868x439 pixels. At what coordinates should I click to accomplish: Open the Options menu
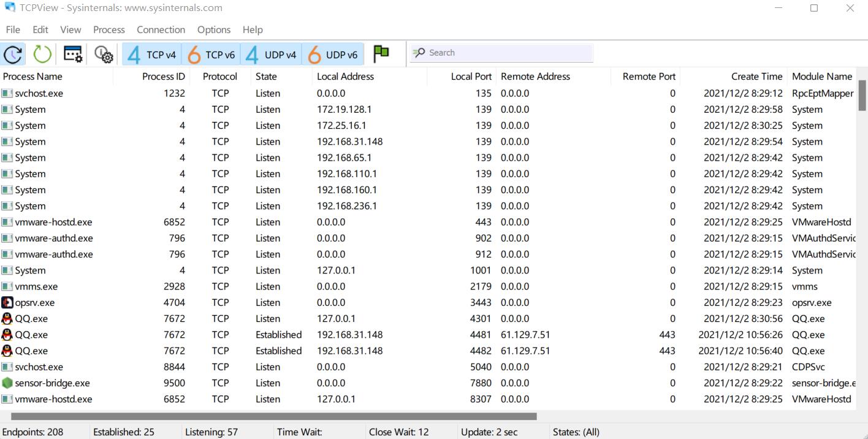(x=214, y=29)
